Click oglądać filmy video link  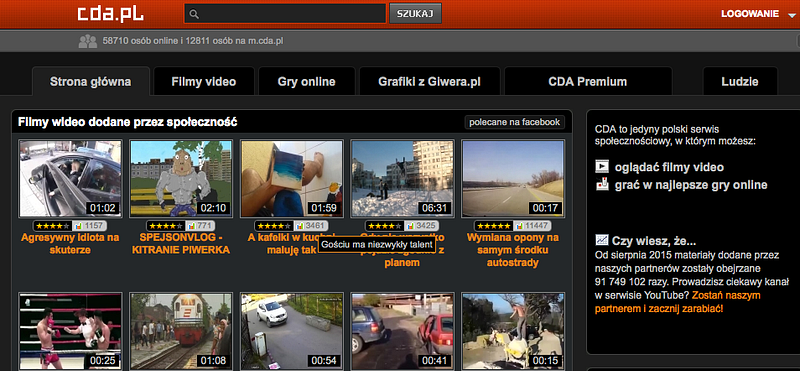coord(669,167)
